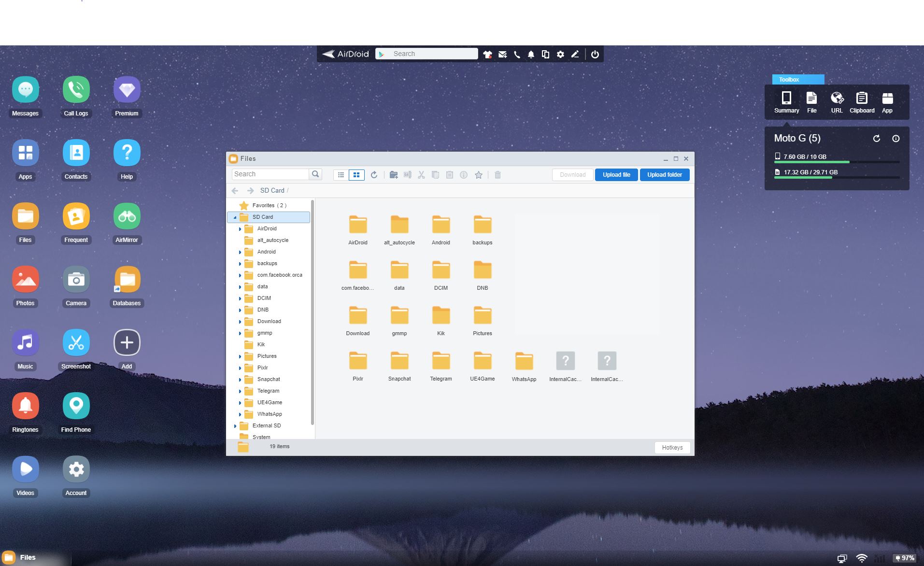924x566 pixels.
Task: Open Toolbox URL tab
Action: pyautogui.click(x=837, y=102)
